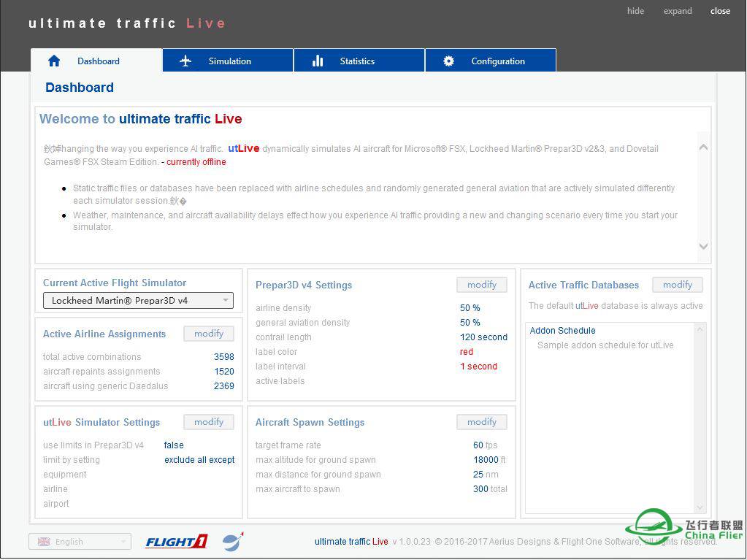The image size is (747, 560).
Task: Click the label interval 1 second value
Action: [479, 367]
